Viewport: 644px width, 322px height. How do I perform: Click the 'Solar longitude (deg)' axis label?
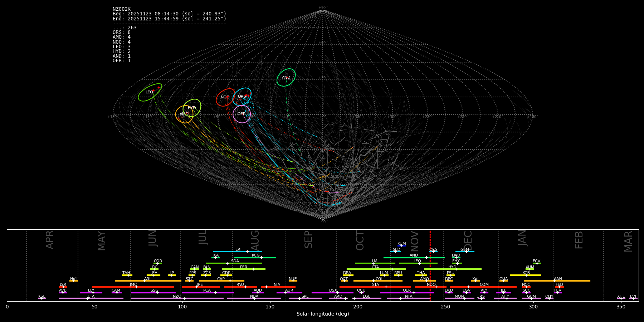pos(323,314)
